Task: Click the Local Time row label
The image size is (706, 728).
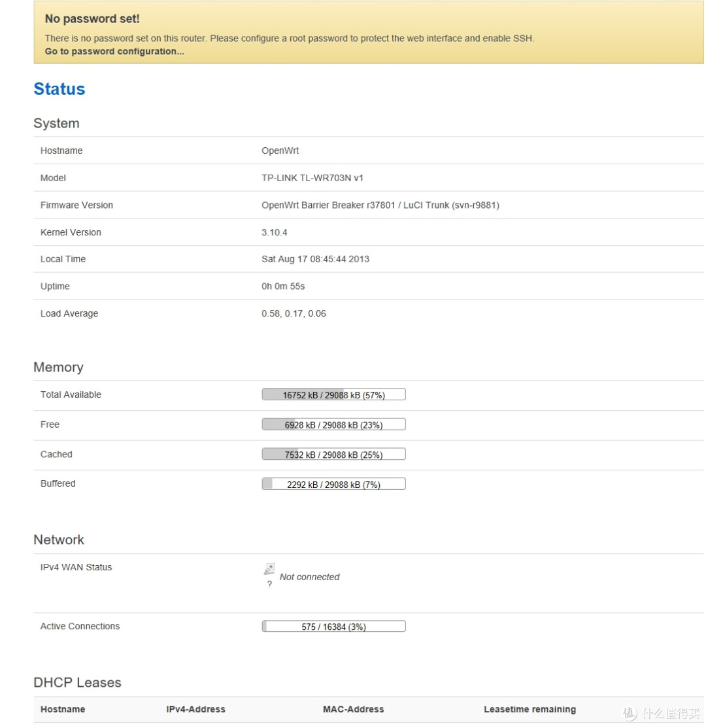Action: tap(63, 259)
